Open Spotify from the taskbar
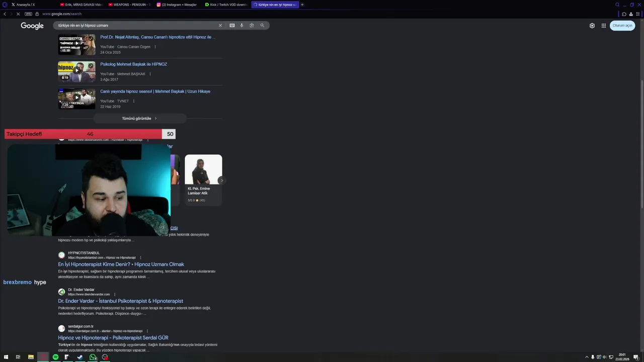This screenshot has width=644, height=362. [55, 357]
